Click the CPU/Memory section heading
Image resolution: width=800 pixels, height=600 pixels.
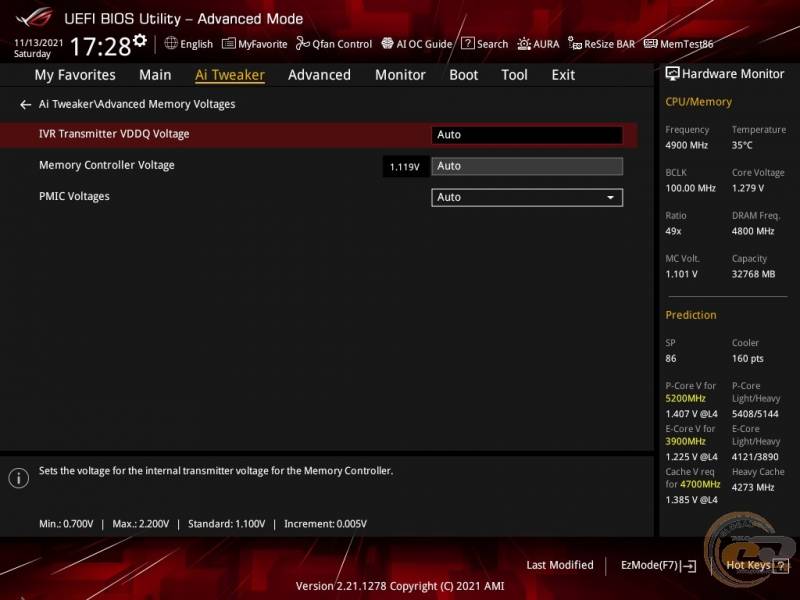tap(698, 102)
